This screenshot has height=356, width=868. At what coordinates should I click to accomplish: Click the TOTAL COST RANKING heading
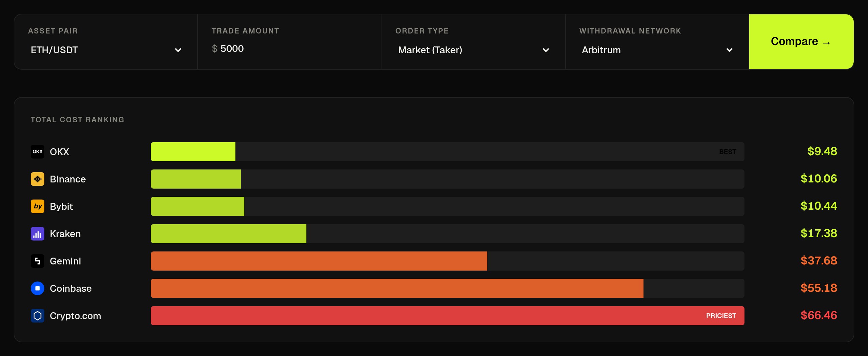pos(77,120)
